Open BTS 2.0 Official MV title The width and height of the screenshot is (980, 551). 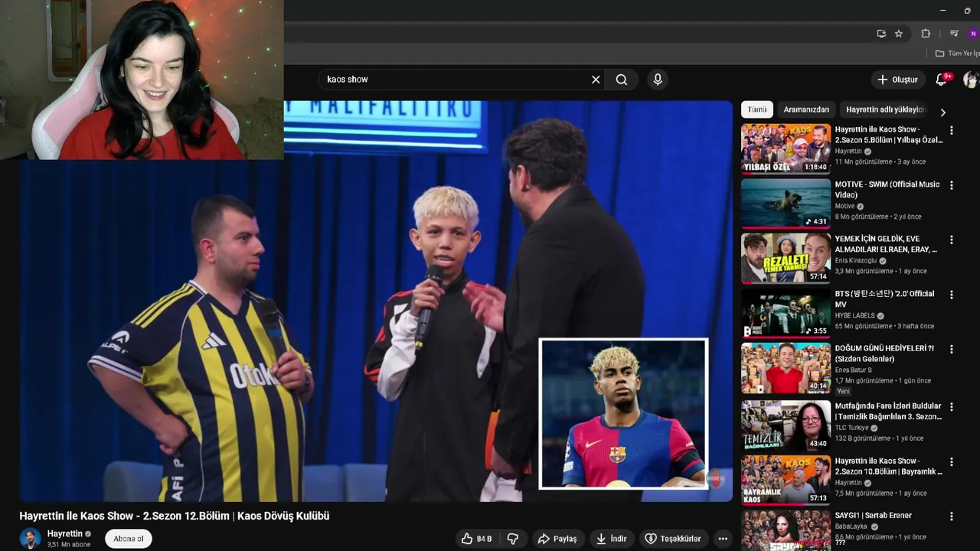[x=884, y=299]
